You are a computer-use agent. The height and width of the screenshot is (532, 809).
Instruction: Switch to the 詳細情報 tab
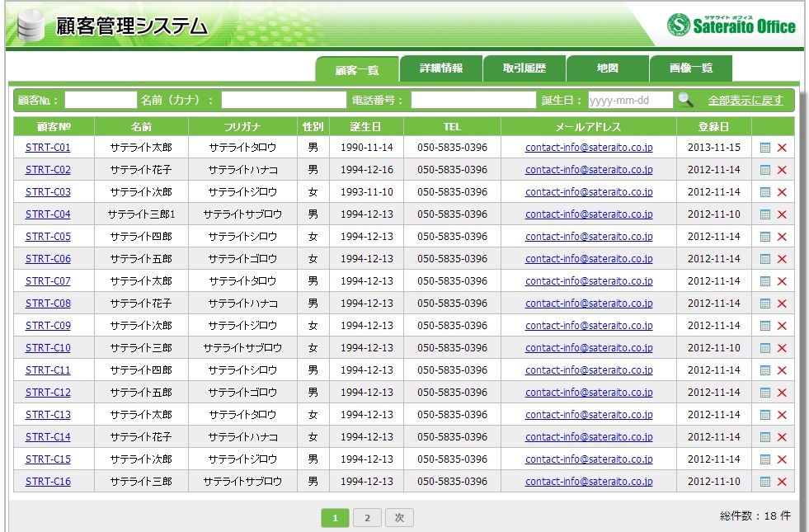point(441,69)
